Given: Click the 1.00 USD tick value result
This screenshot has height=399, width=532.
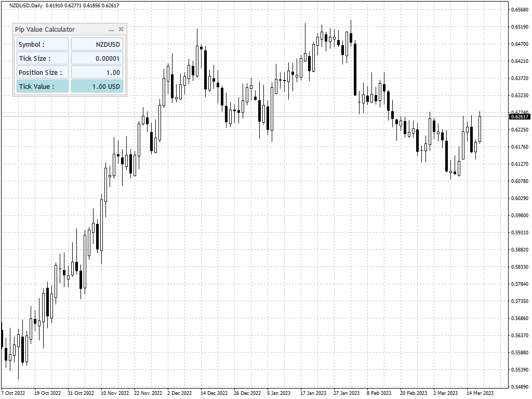Looking at the screenshot, I should point(97,86).
